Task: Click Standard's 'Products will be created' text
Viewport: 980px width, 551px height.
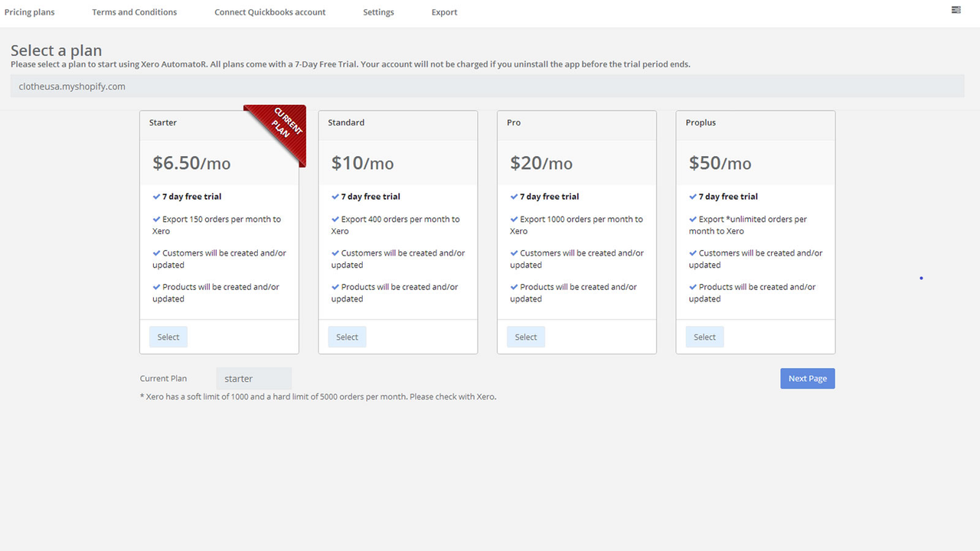Action: [394, 293]
